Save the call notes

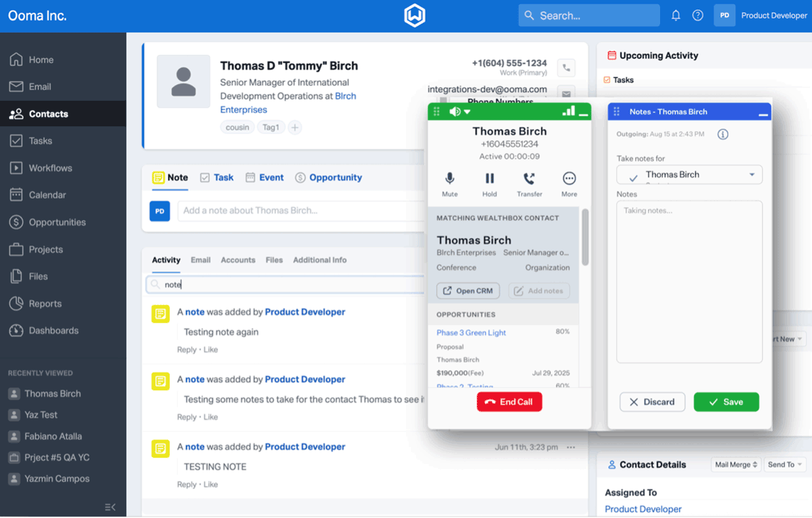click(x=726, y=402)
